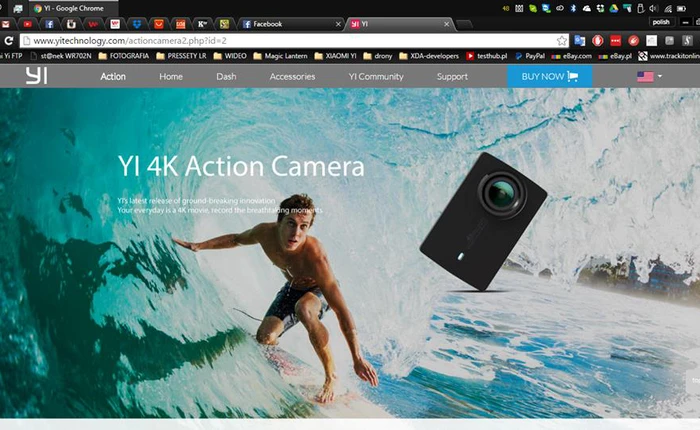
Task: Select Action in the site menu
Action: [113, 76]
